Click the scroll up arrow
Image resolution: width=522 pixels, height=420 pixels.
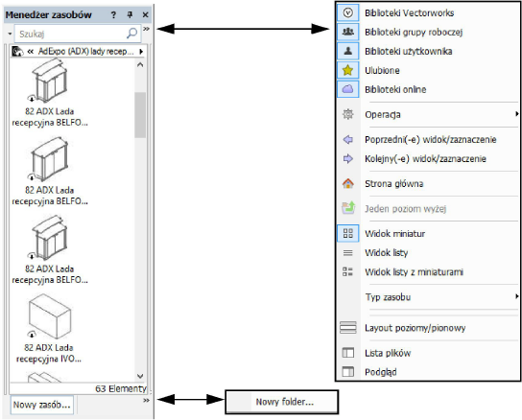(x=140, y=64)
